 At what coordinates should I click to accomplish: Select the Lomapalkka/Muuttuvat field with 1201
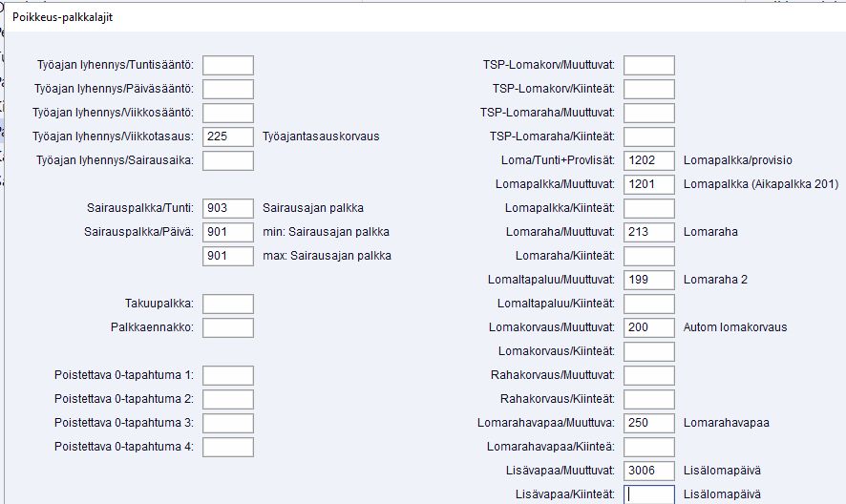coord(649,184)
